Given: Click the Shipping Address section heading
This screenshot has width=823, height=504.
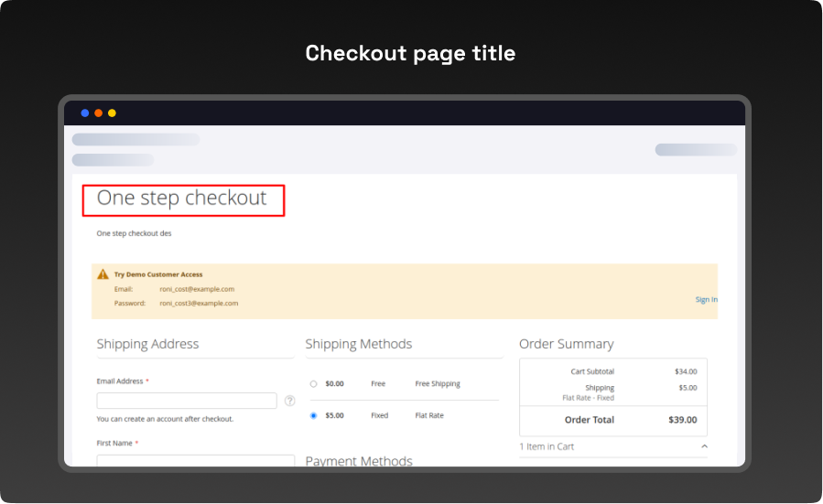Looking at the screenshot, I should click(x=147, y=344).
